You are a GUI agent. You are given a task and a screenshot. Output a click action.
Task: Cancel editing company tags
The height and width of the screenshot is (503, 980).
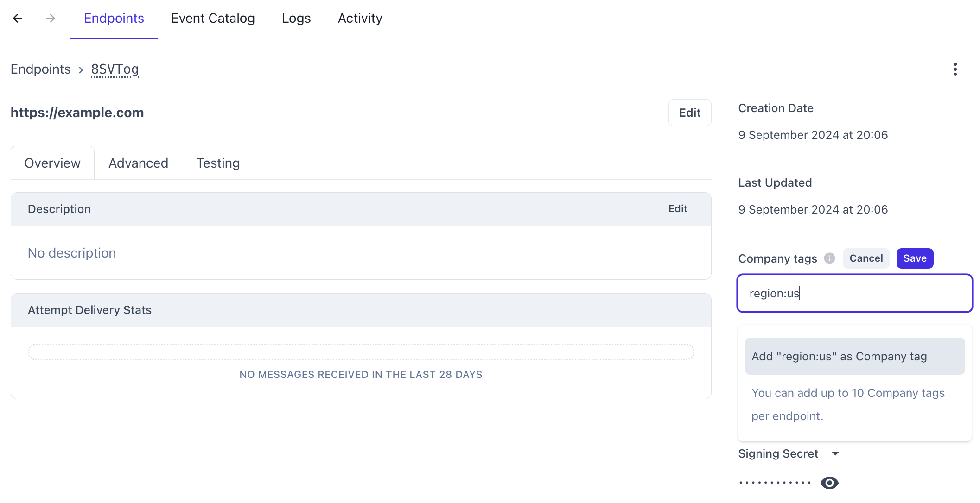tap(865, 258)
